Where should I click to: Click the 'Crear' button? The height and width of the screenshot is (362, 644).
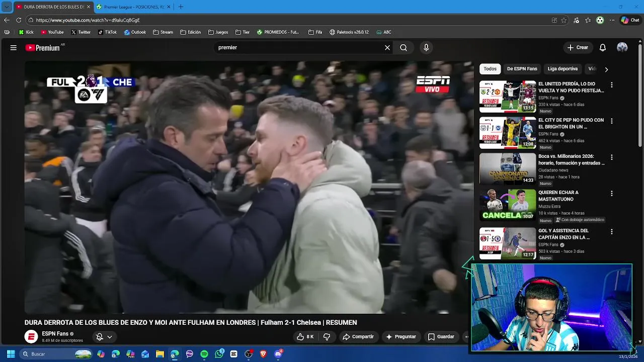click(x=578, y=48)
